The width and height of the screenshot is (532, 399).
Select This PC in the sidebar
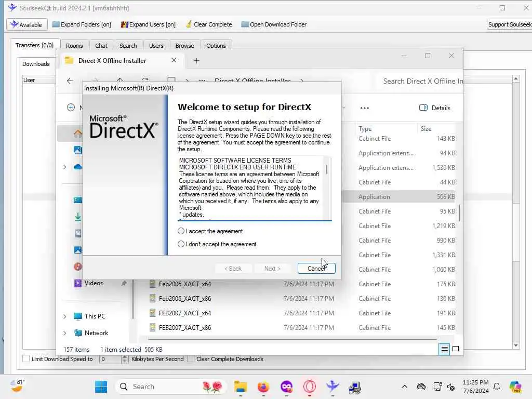tap(95, 316)
